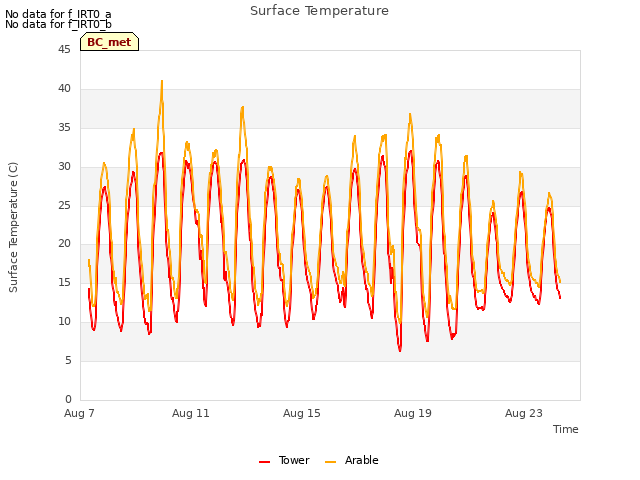
Task: Click the red Tower legend color marker
Action: point(264,462)
